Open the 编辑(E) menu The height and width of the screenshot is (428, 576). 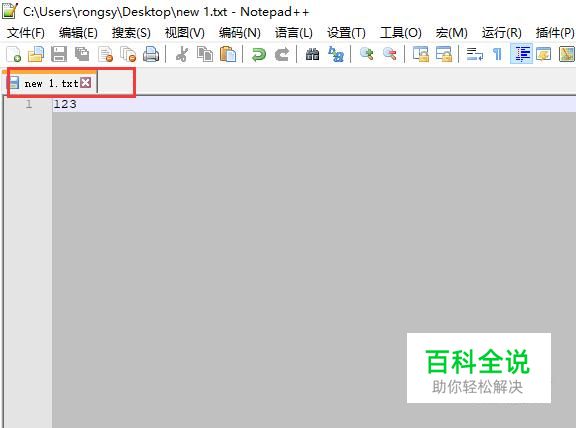pos(78,33)
